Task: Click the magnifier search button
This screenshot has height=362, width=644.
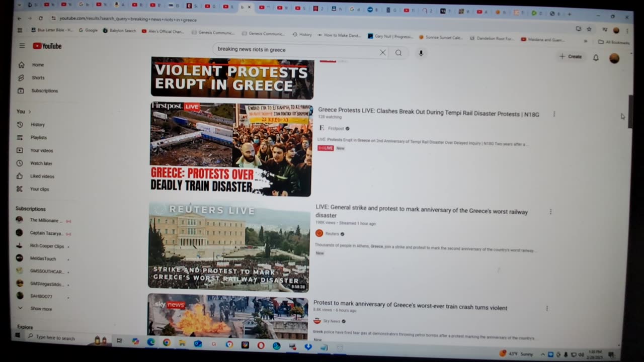Action: [x=398, y=53]
